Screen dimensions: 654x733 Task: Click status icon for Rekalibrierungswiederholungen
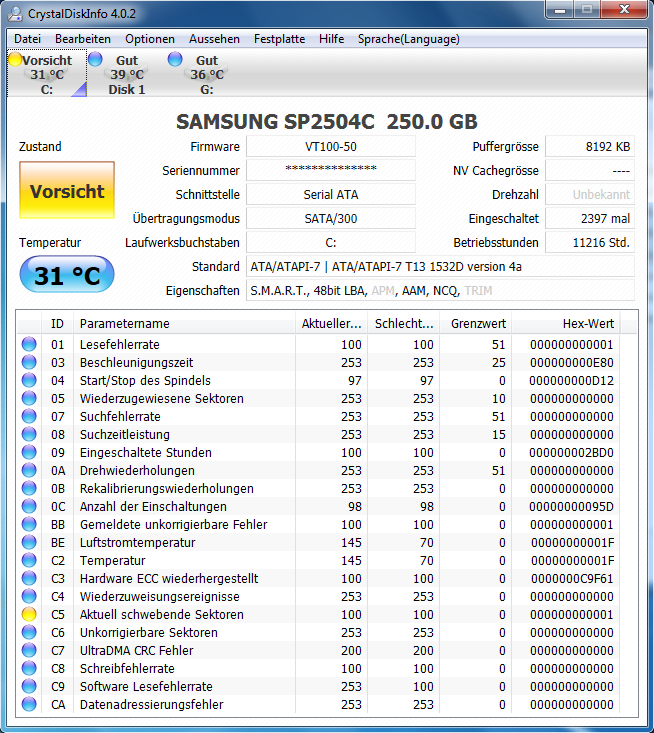pyautogui.click(x=29, y=488)
